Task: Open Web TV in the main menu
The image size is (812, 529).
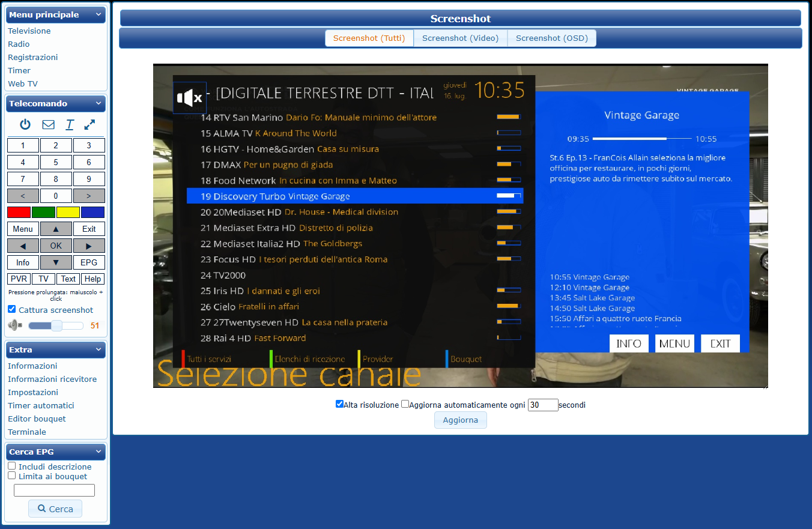Action: tap(23, 83)
